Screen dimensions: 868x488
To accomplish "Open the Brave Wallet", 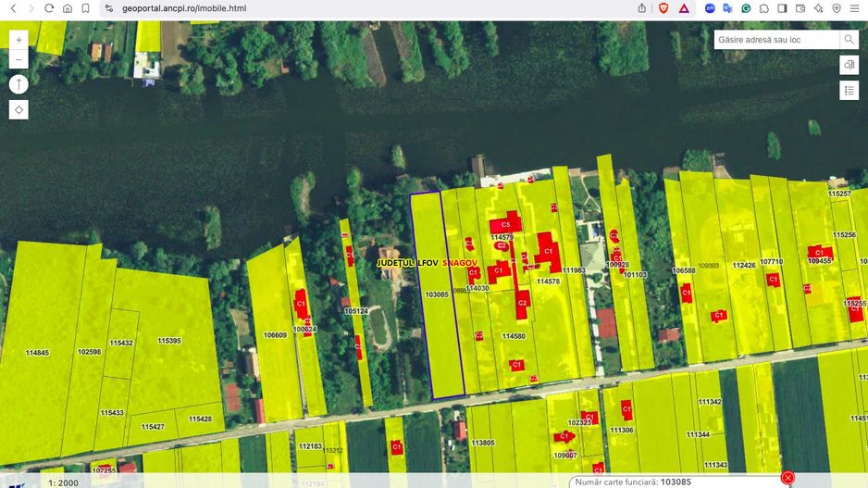I will pyautogui.click(x=800, y=8).
